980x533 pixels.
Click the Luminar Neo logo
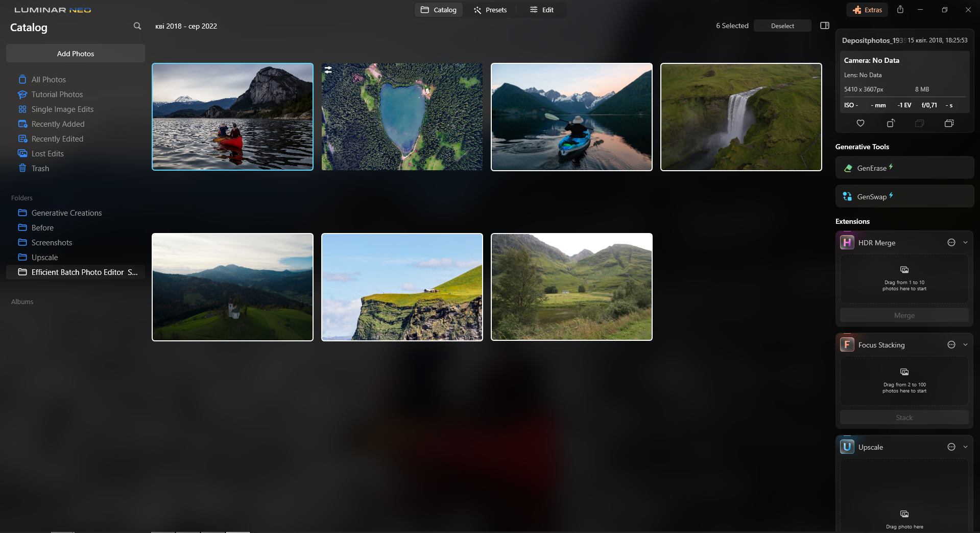pos(53,10)
